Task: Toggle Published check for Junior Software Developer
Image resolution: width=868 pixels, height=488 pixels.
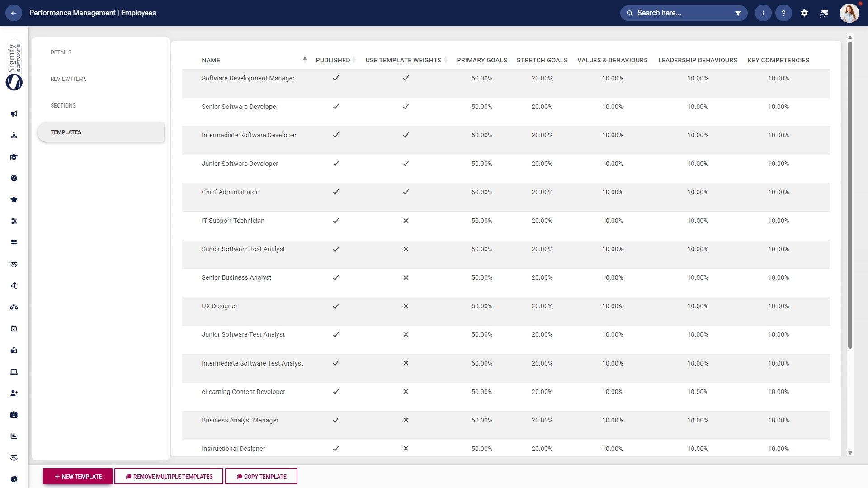Action: [335, 164]
